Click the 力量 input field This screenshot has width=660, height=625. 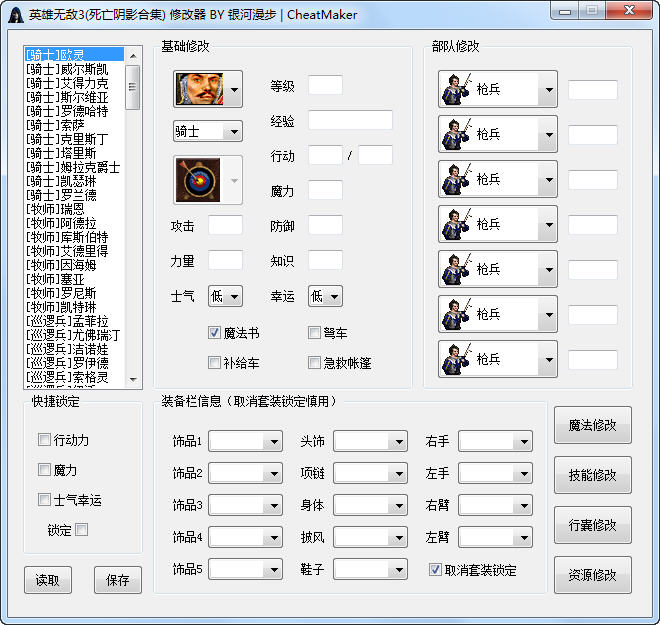[x=225, y=260]
